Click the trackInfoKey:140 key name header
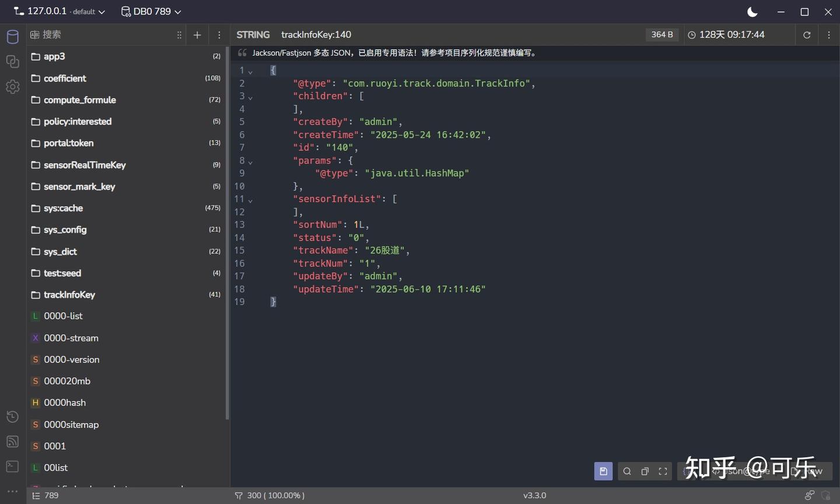The width and height of the screenshot is (840, 504). tap(316, 35)
